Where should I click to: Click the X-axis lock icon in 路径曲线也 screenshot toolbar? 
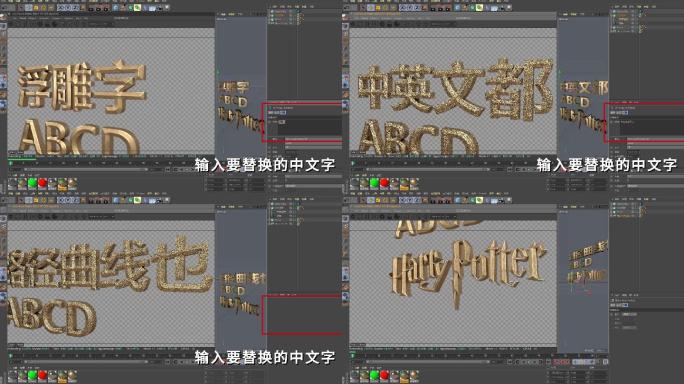pos(61,200)
